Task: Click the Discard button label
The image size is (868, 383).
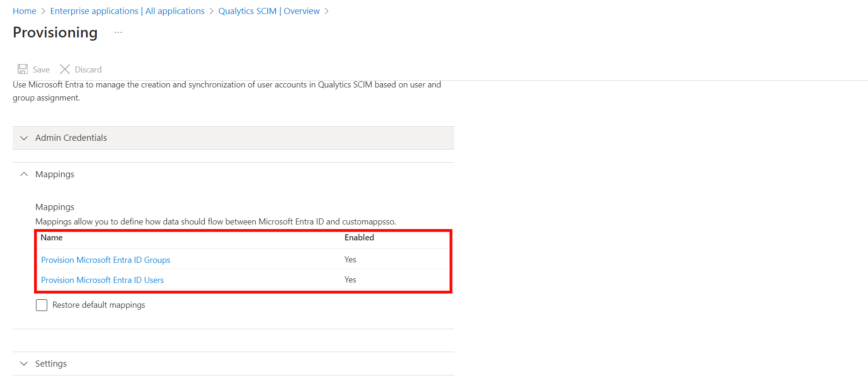Action: 88,70
